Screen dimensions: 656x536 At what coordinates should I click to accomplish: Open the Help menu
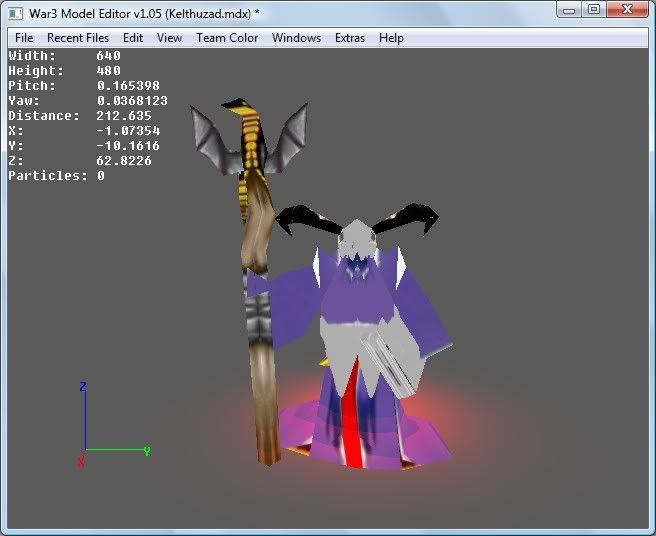click(391, 38)
